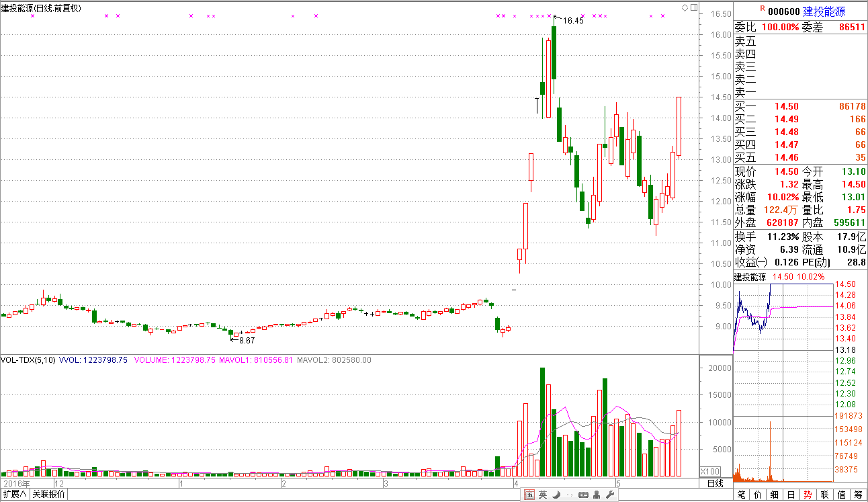Click the tallest green volume bar

(542, 422)
